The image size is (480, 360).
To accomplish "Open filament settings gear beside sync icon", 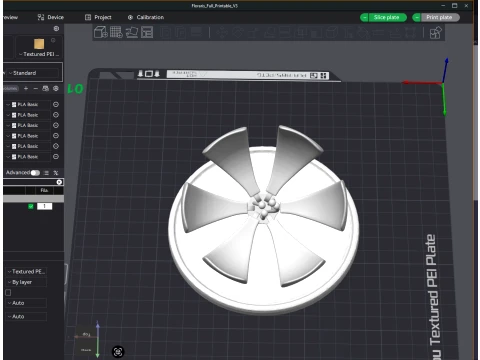I will point(56,88).
